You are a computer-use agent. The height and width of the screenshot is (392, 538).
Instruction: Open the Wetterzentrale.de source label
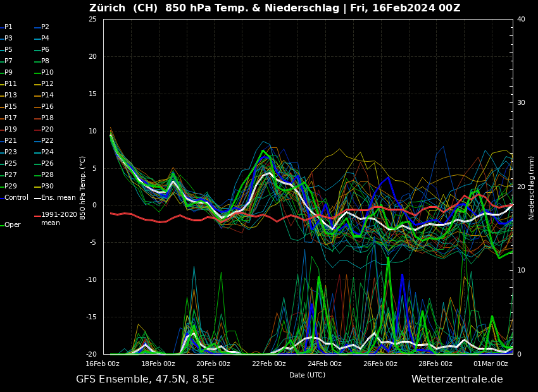coord(458,379)
